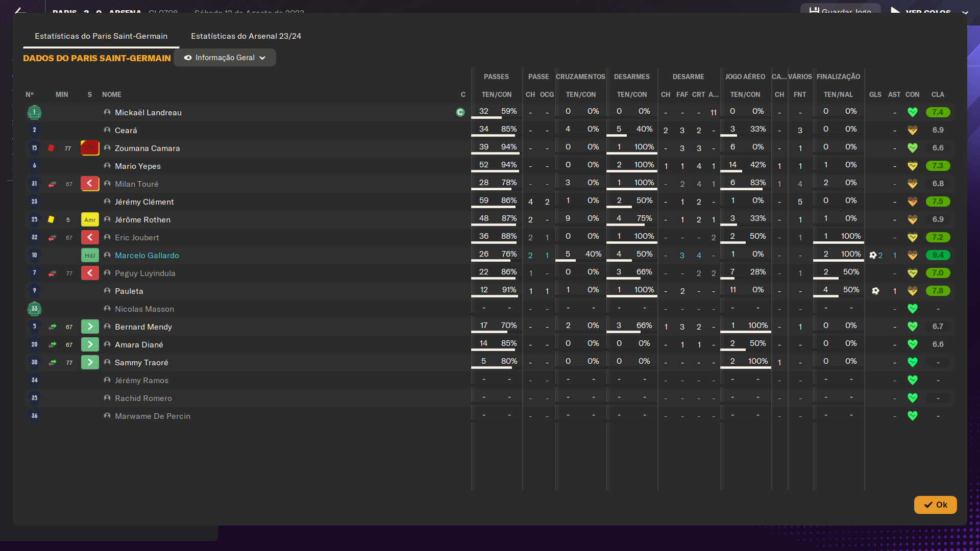This screenshot has height=551, width=980.
Task: Select Estatísticas do Paris Saint-Germain tab
Action: [101, 36]
